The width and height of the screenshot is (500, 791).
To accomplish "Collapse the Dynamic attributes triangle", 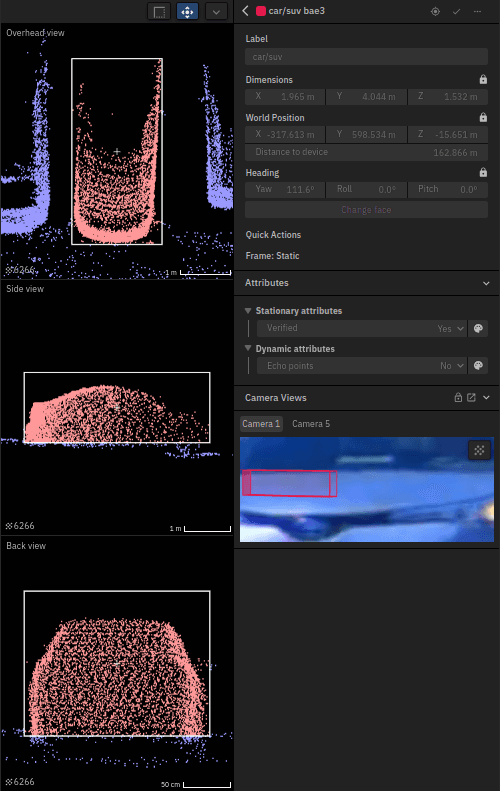I will click(248, 348).
